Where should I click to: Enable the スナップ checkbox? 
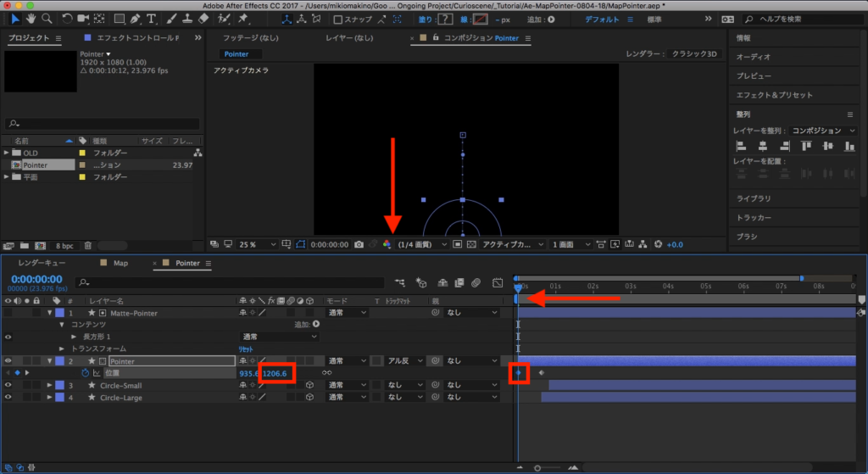338,20
